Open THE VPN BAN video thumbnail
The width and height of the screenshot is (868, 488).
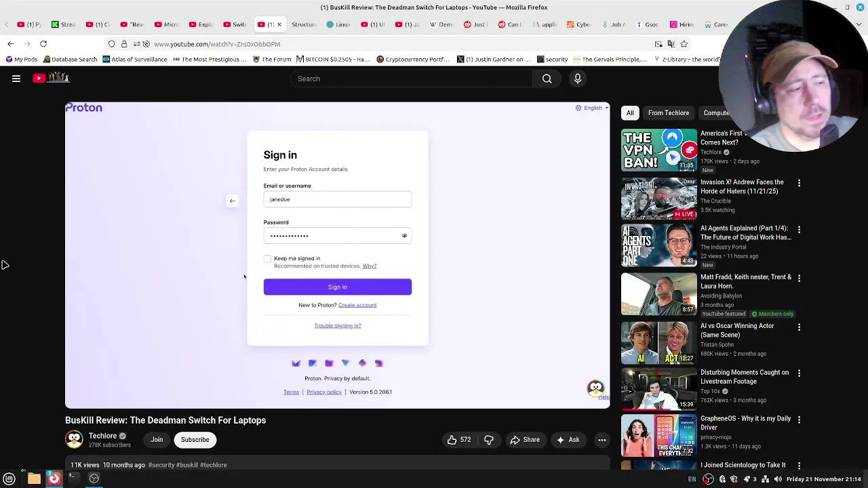coord(659,150)
